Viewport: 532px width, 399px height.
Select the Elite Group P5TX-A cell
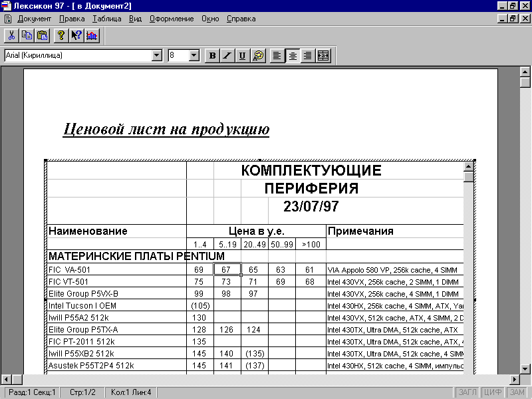click(x=117, y=329)
